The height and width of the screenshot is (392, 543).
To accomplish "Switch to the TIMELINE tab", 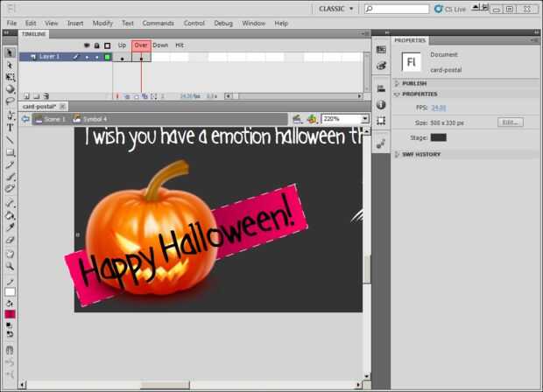I will pyautogui.click(x=33, y=34).
